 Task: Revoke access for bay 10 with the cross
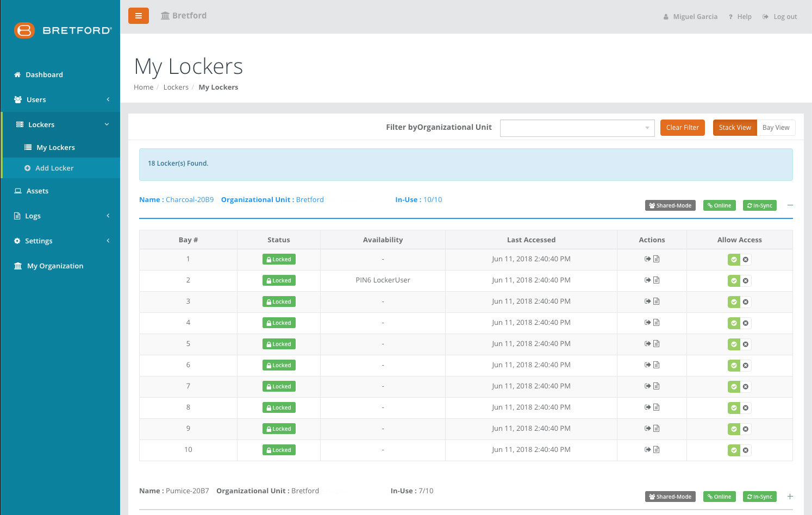pyautogui.click(x=746, y=450)
